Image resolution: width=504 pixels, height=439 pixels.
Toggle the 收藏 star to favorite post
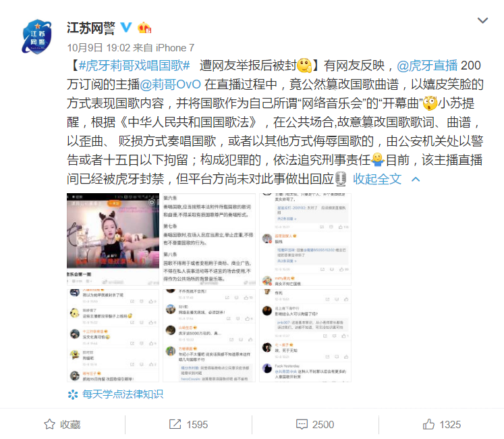coord(62,425)
